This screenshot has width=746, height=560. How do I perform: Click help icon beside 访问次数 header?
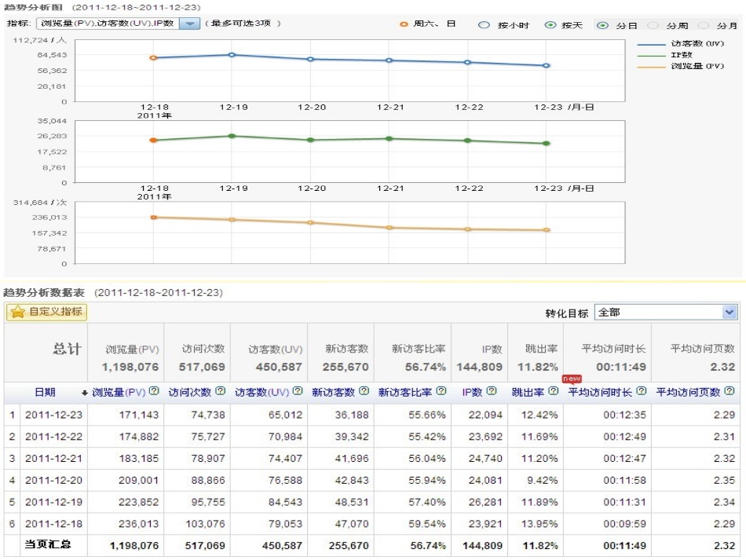click(221, 391)
